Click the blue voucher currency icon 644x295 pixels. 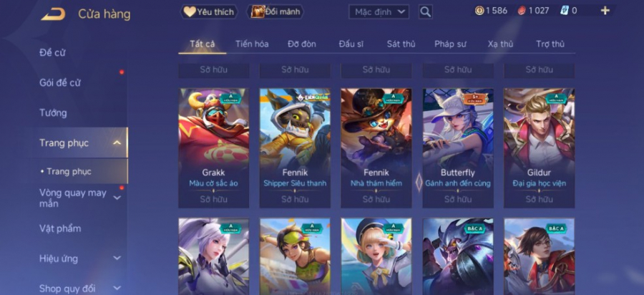point(565,11)
